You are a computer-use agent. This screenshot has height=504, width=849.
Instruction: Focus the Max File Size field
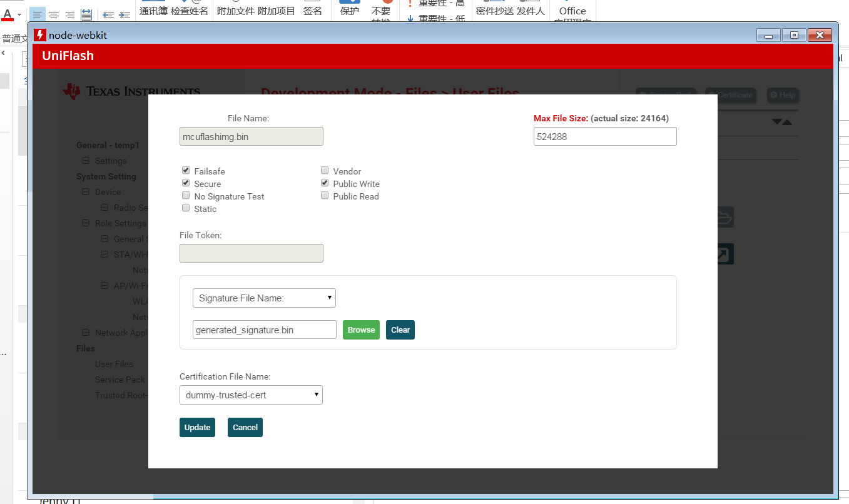(x=605, y=136)
